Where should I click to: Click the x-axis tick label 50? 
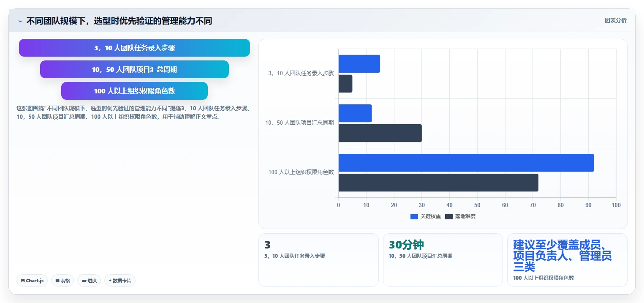click(x=477, y=205)
